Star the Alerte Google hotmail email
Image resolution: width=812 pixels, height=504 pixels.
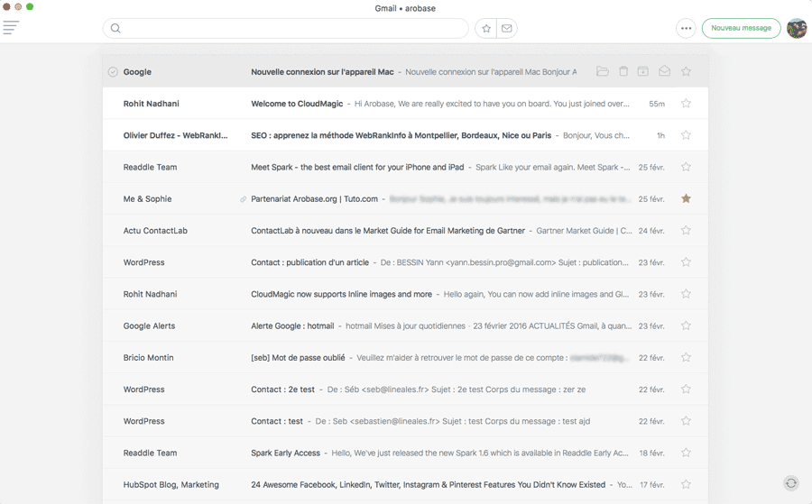pyautogui.click(x=687, y=325)
